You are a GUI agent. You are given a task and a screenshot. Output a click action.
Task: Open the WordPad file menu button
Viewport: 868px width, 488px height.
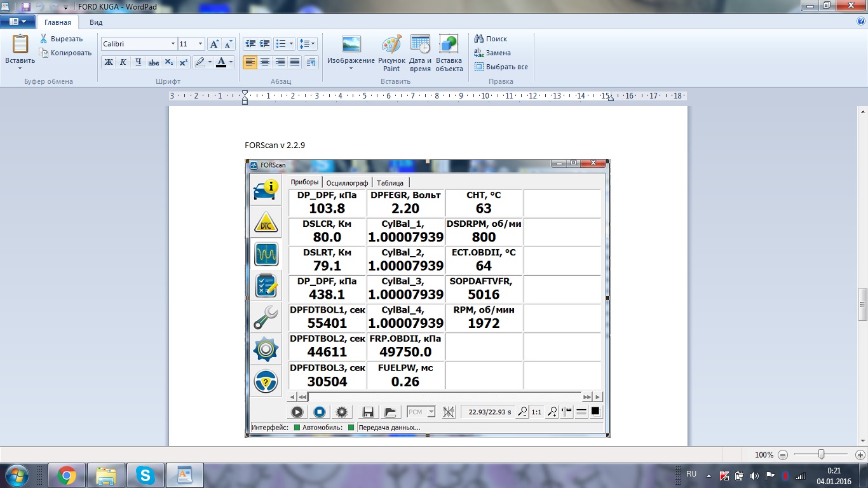(x=17, y=22)
